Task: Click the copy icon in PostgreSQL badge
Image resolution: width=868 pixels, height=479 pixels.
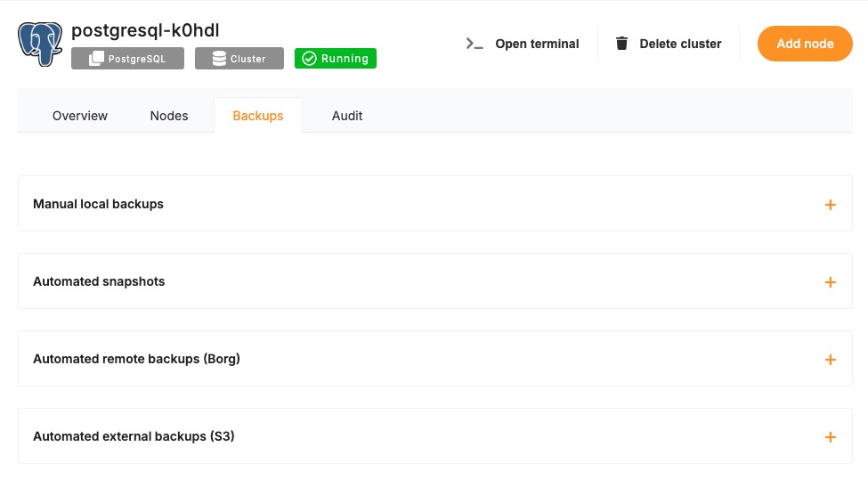Action: coord(96,59)
